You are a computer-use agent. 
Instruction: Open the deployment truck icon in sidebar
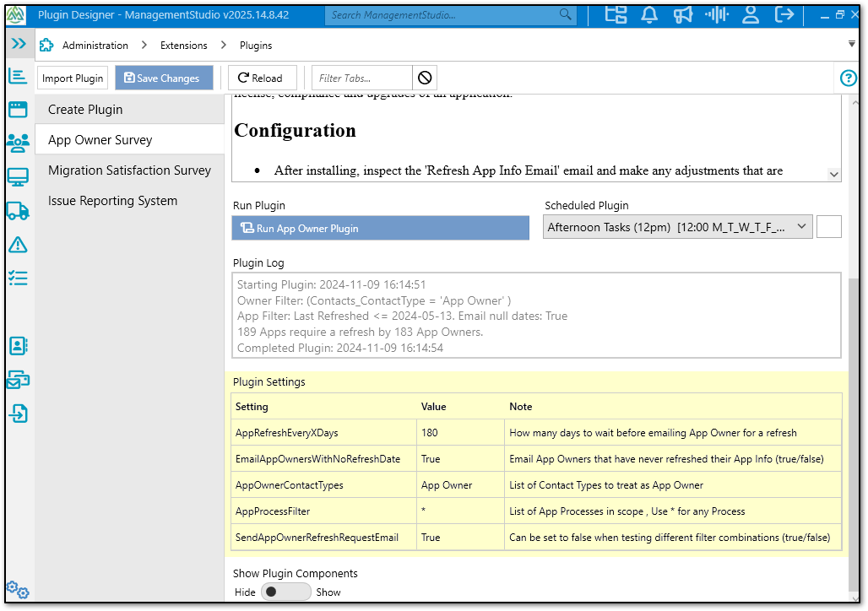(x=18, y=211)
